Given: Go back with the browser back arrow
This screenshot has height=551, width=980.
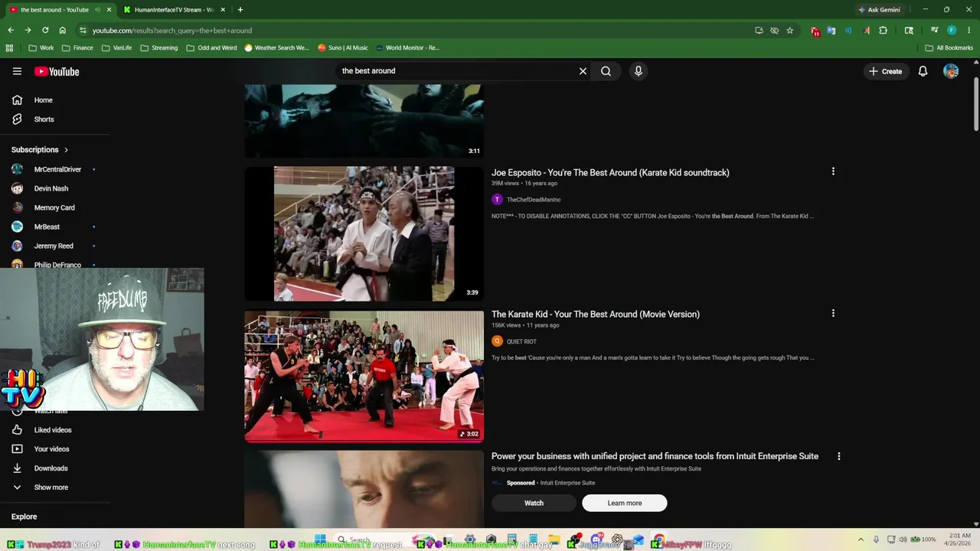Looking at the screenshot, I should coord(11,30).
